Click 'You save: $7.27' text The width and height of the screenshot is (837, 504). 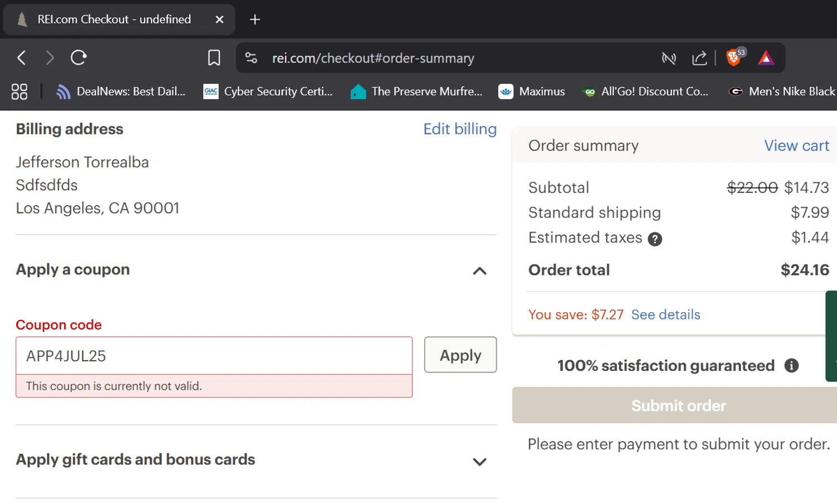[x=576, y=314]
